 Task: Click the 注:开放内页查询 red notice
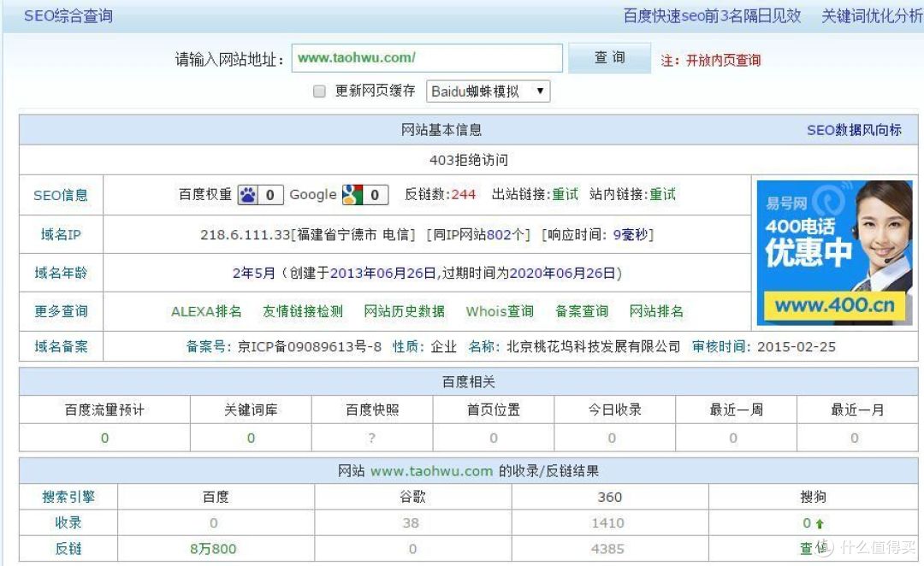[x=711, y=60]
